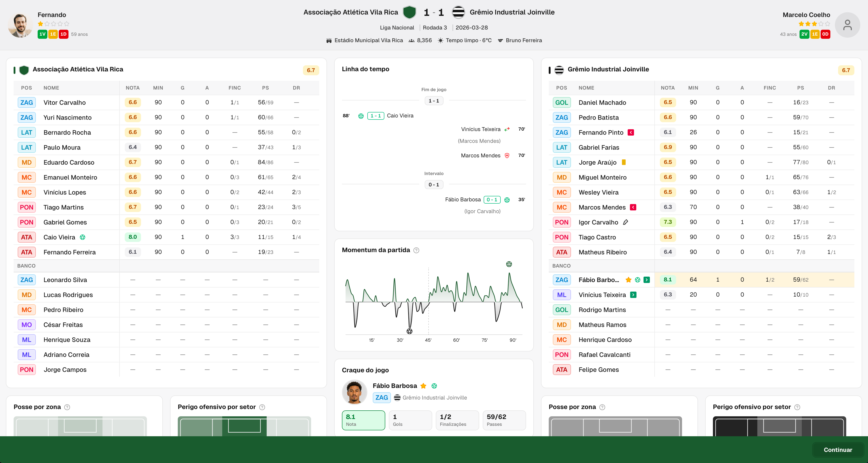
Task: Click the star icon on Fábio Barbosa's bench row
Action: [628, 280]
